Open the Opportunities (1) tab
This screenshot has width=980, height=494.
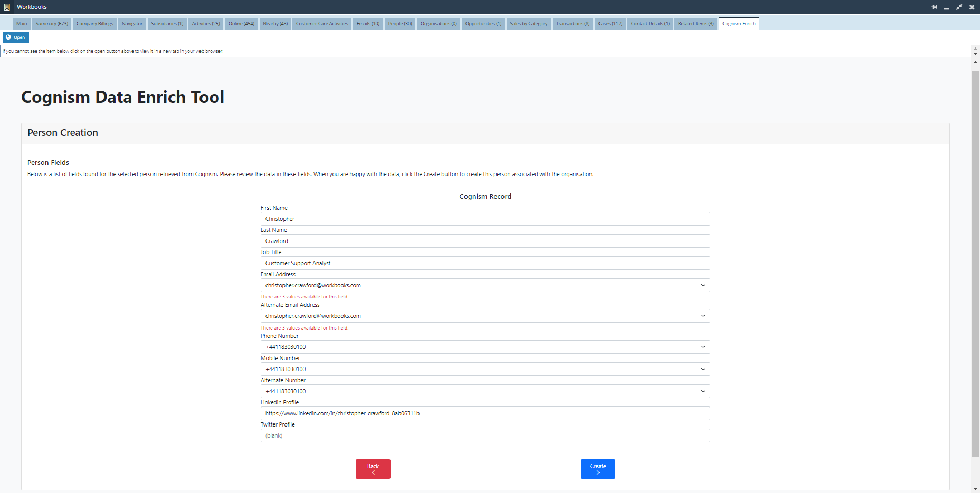(483, 24)
